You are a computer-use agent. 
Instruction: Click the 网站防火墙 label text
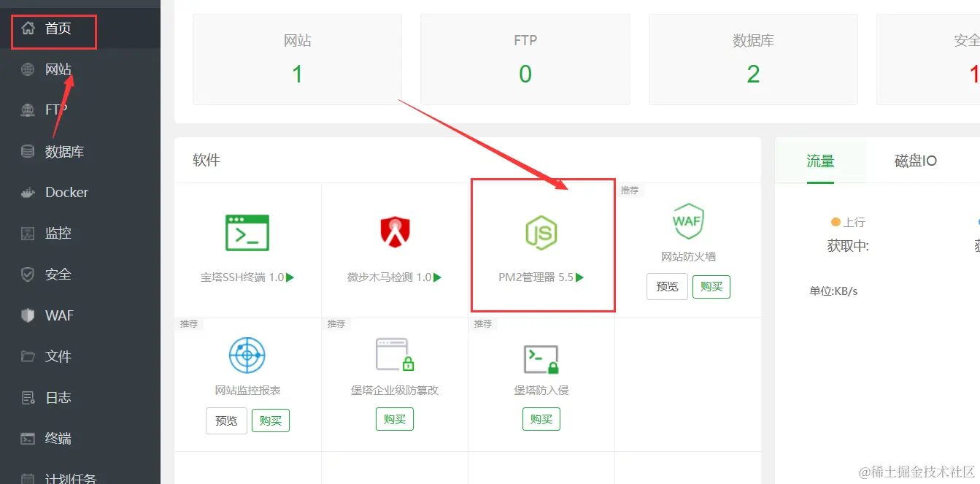[x=688, y=257]
